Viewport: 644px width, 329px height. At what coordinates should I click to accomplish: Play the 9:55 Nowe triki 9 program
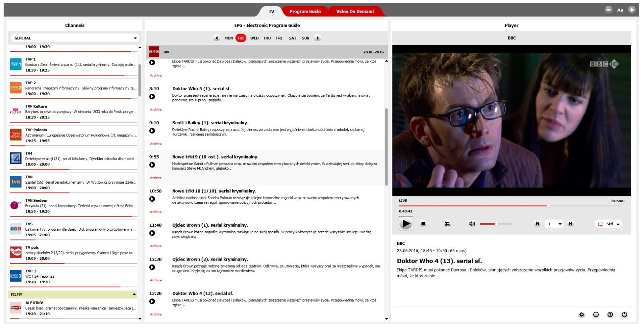152,165
